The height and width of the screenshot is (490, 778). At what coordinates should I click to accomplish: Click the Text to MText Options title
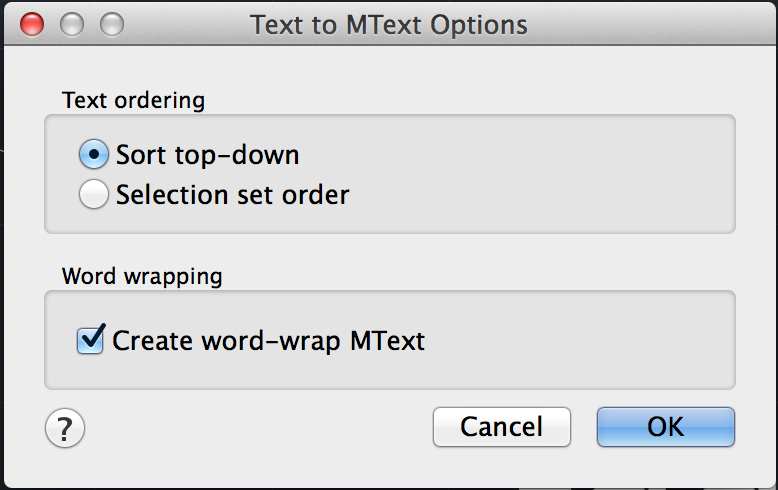[x=388, y=23]
